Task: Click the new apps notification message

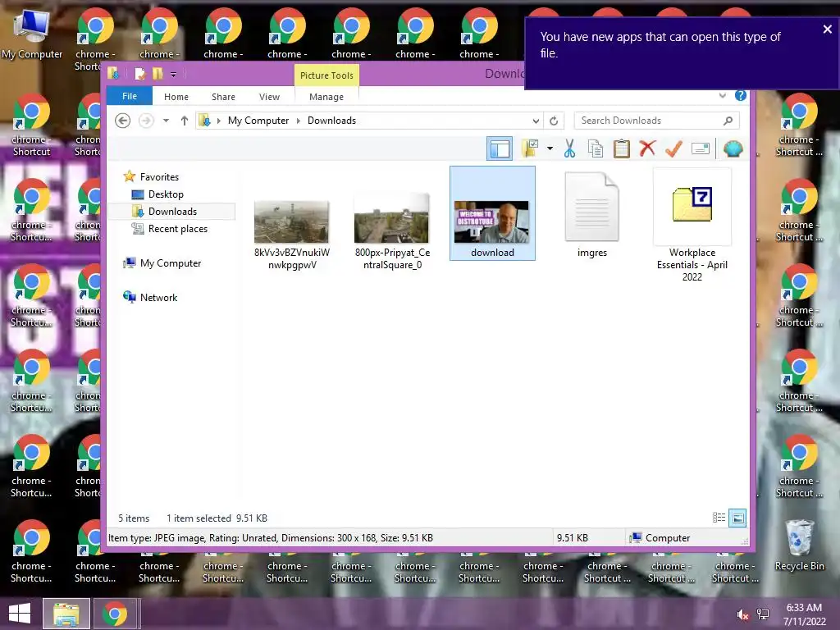Action: [x=660, y=45]
